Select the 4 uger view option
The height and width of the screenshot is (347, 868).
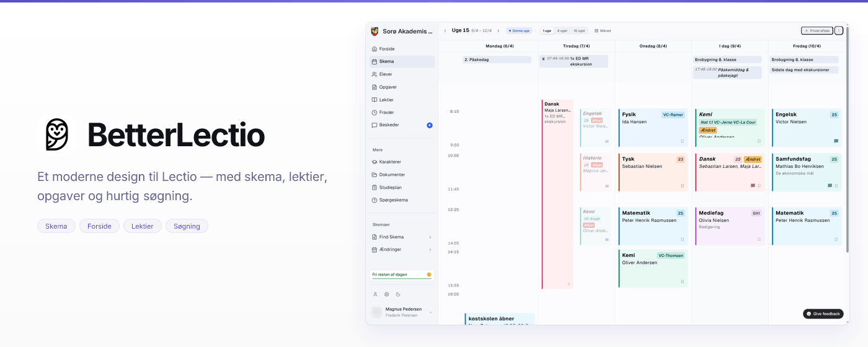(562, 30)
